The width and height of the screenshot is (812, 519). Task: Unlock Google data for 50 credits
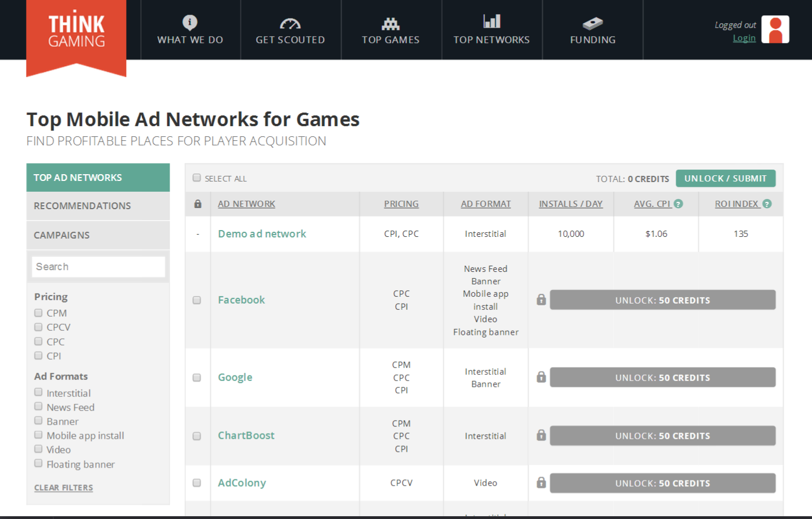(x=663, y=378)
